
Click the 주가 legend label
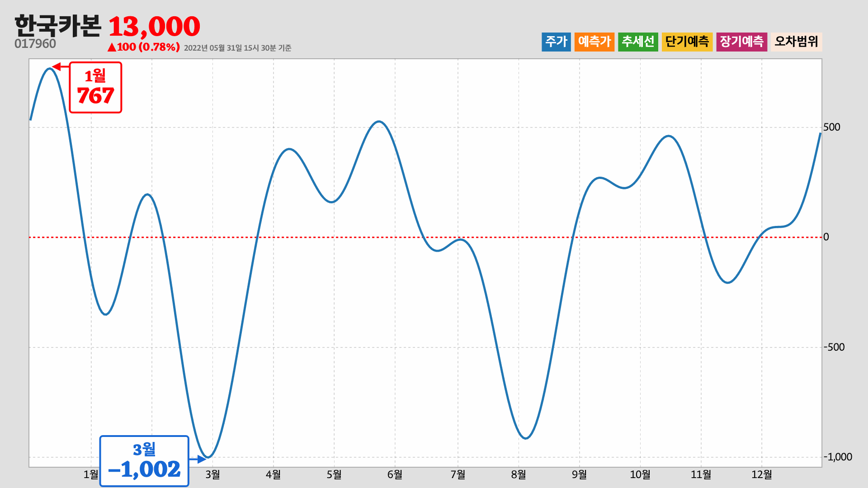(x=556, y=42)
